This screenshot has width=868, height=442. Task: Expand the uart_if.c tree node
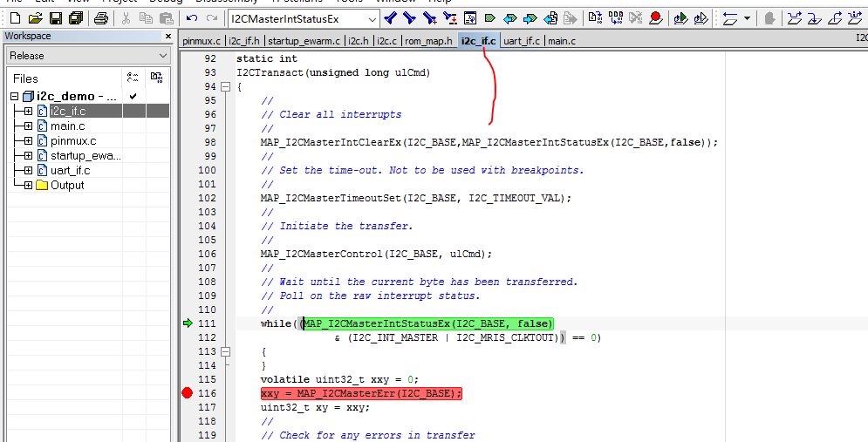coord(28,170)
